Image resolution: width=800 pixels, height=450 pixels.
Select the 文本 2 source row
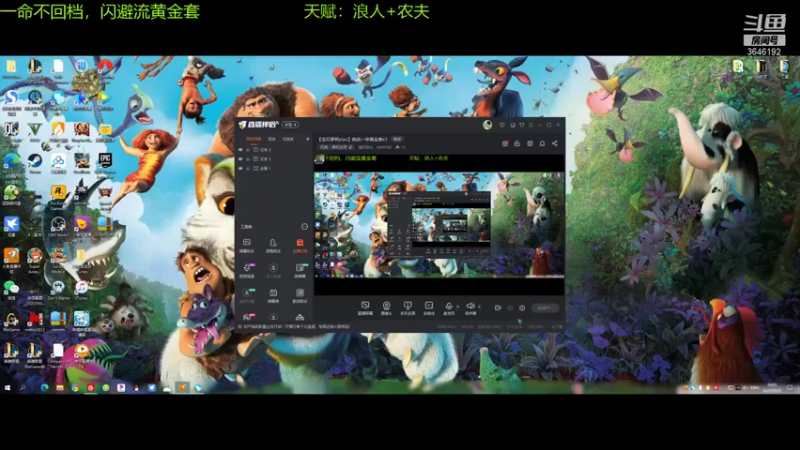(x=274, y=150)
